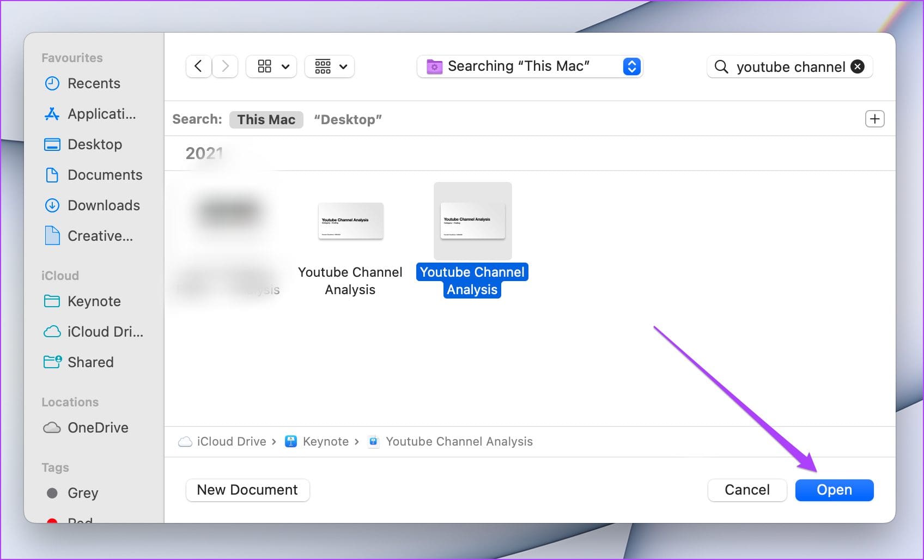Create a New Document
Viewport: 924px width, 560px height.
click(247, 490)
